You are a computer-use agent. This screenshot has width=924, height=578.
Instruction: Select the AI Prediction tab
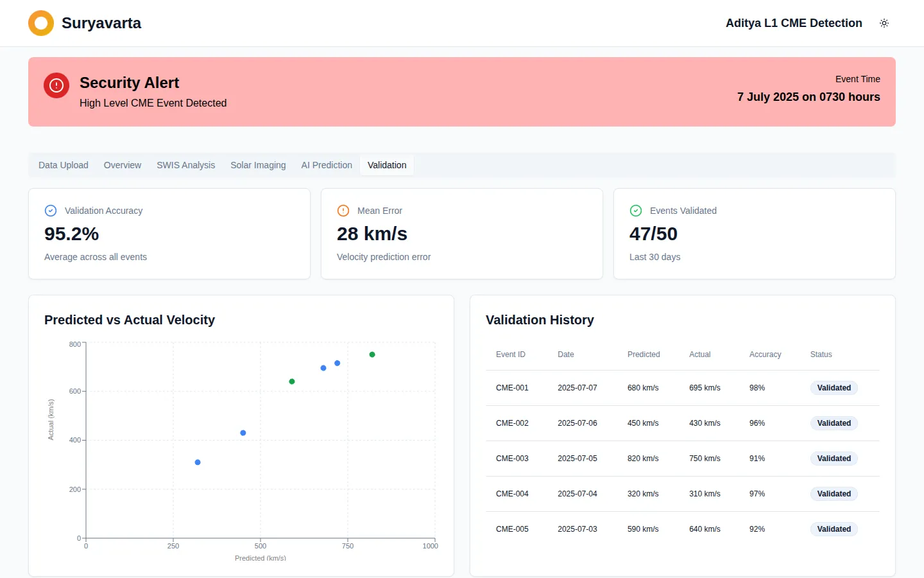tap(327, 165)
